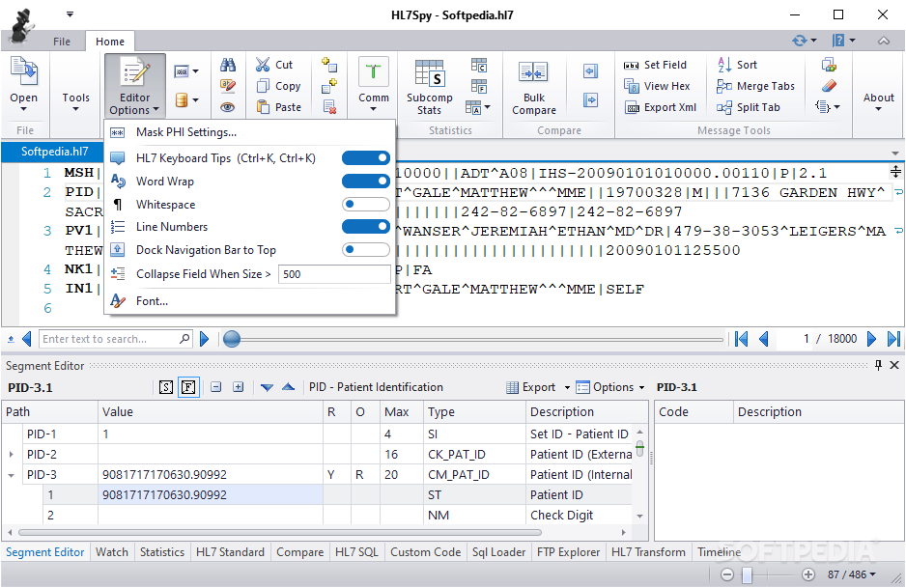This screenshot has width=906, height=588.
Task: Toggle Word Wrap switch
Action: 366,181
